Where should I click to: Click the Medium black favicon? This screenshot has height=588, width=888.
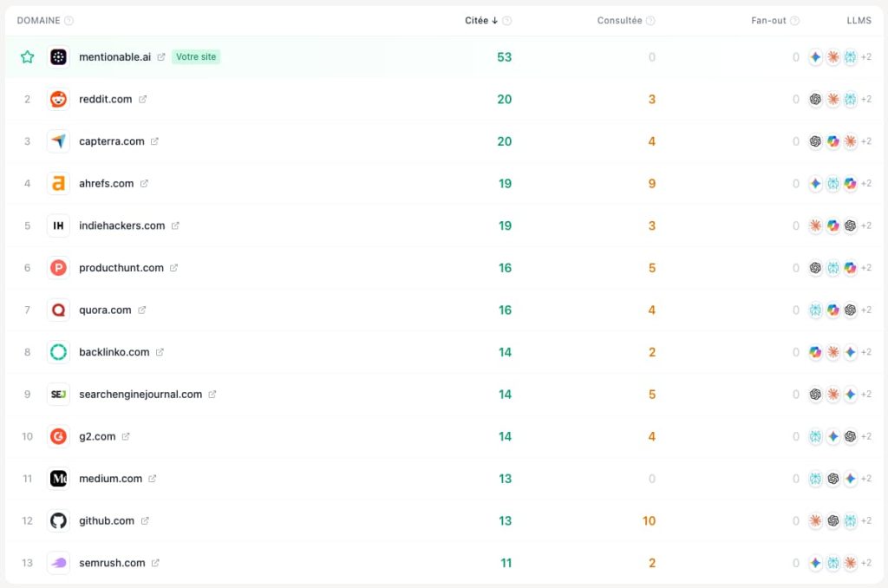click(58, 479)
